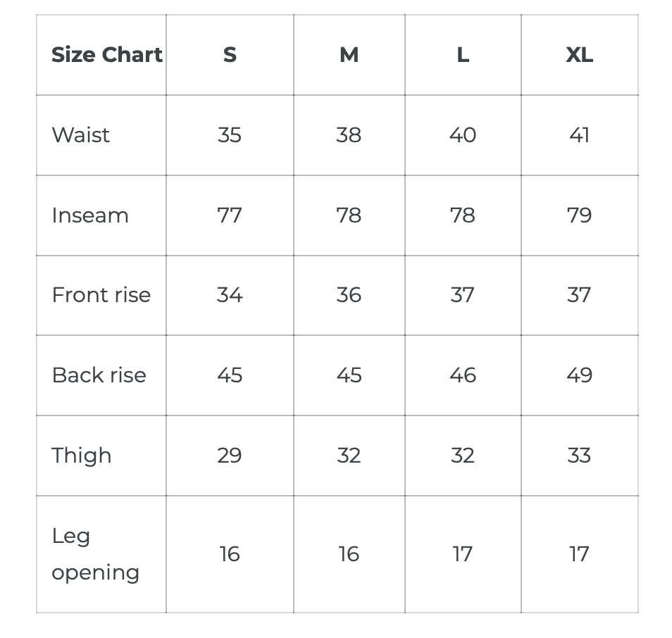Click the Thigh row label
This screenshot has height=638, width=672.
tap(82, 456)
